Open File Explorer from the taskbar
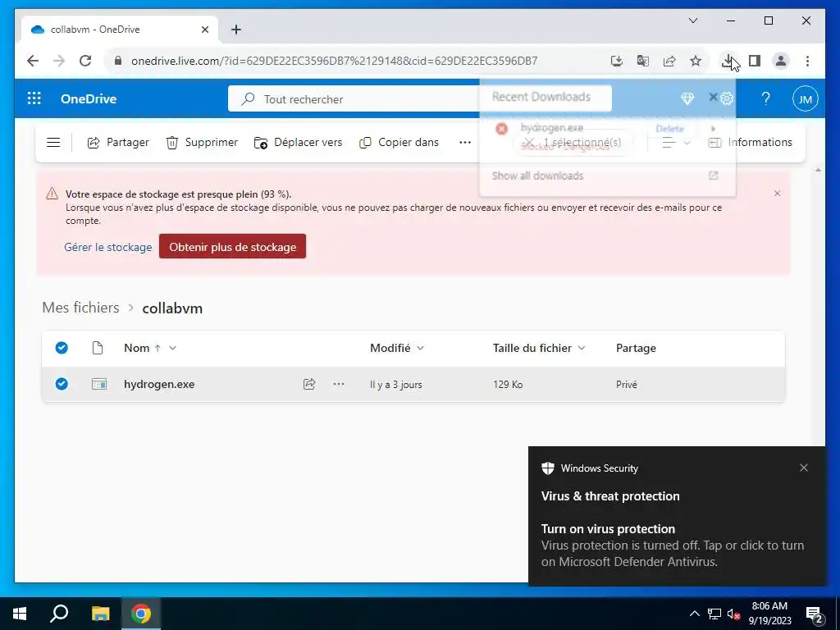 100,614
